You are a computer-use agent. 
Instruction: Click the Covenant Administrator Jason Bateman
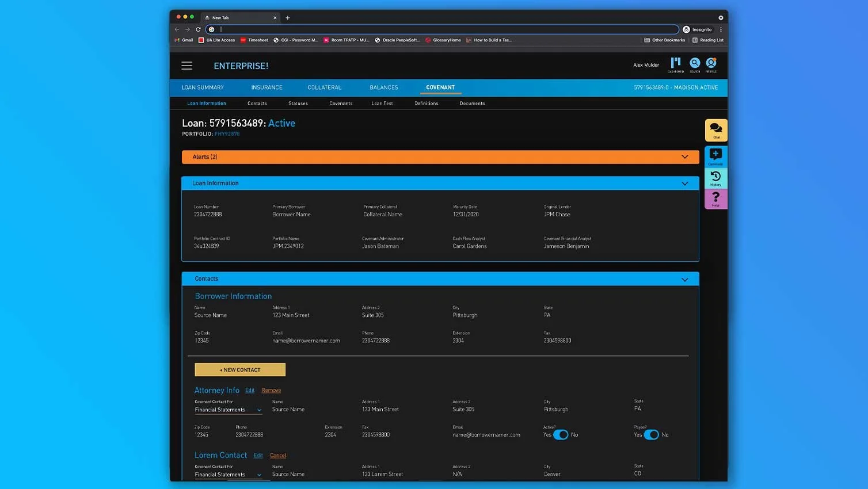coord(380,246)
